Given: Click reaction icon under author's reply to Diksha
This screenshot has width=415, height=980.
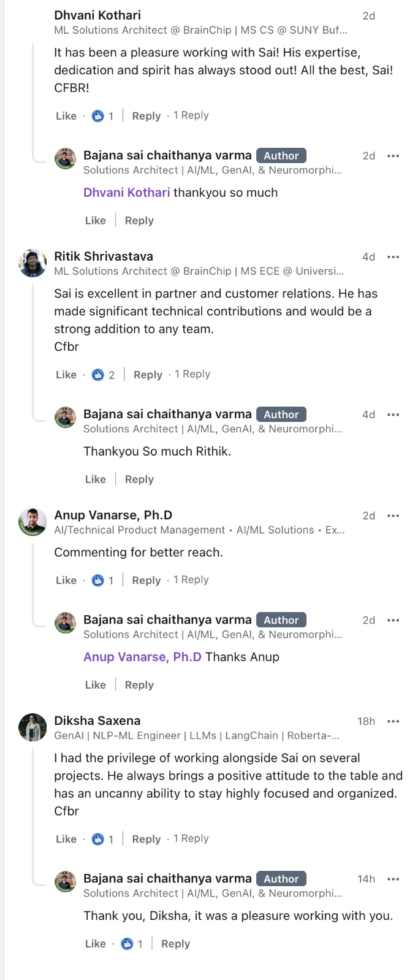Looking at the screenshot, I should click(127, 944).
